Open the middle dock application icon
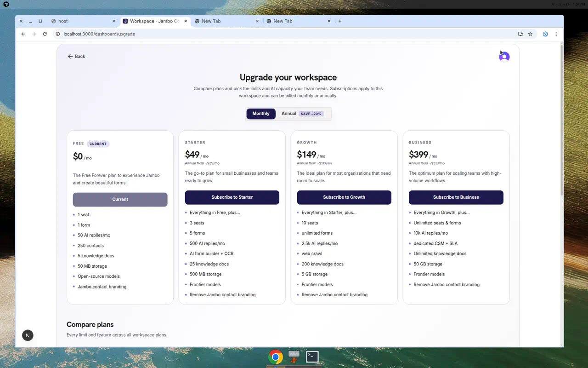This screenshot has height=368, width=588. tap(294, 356)
